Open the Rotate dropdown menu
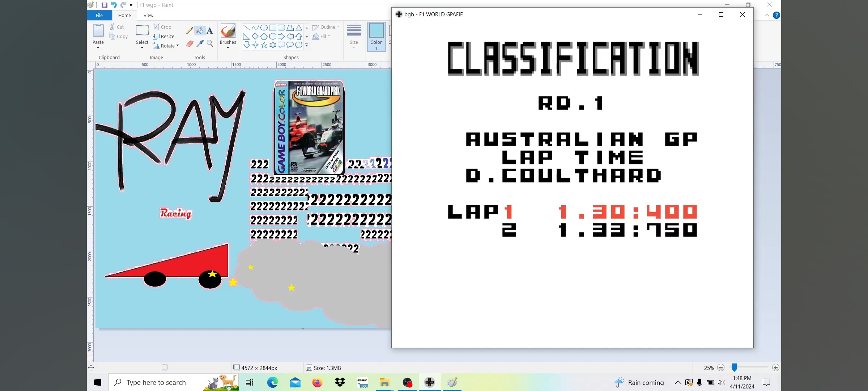The image size is (868, 391). [178, 46]
